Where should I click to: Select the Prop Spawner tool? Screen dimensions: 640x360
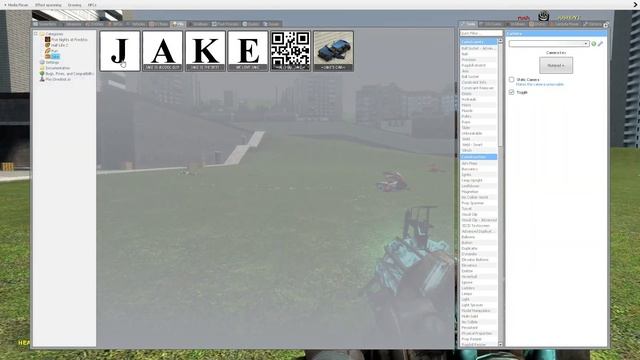[x=478, y=203]
